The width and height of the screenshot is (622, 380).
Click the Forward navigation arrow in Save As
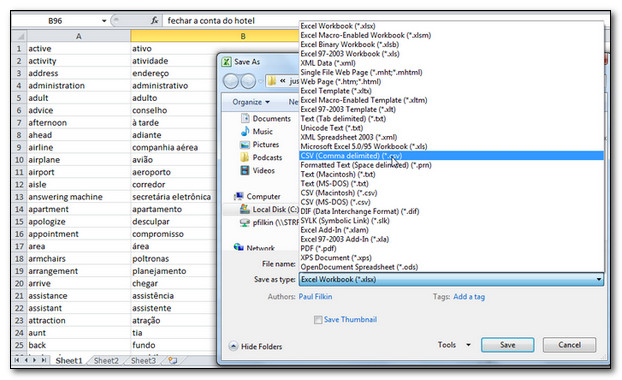click(x=248, y=81)
